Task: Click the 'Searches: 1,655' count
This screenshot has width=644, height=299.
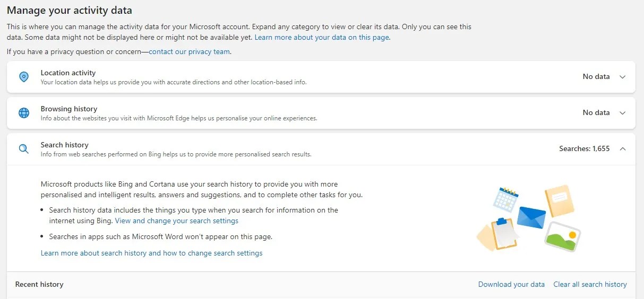Action: [x=585, y=149]
